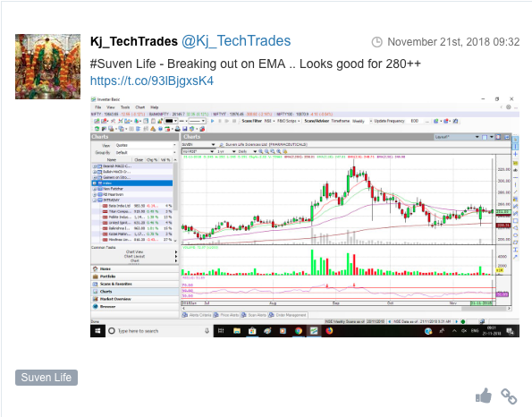Expand the Bearish MACD group
This screenshot has height=417, width=532.
click(x=95, y=166)
